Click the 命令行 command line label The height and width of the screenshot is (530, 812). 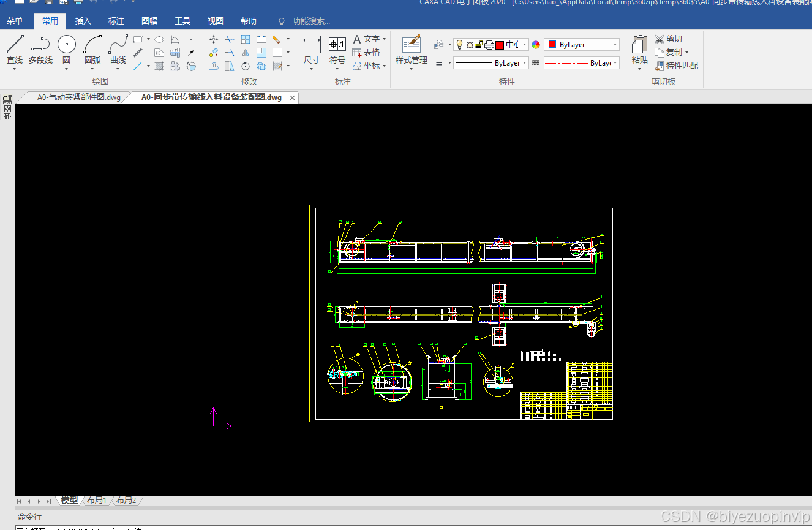pyautogui.click(x=30, y=517)
